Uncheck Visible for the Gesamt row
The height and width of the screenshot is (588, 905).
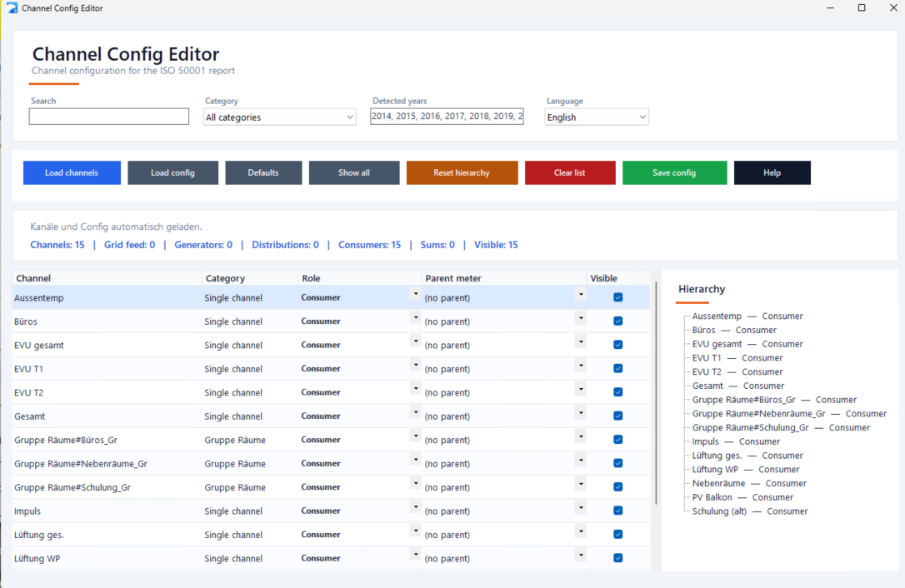tap(618, 416)
